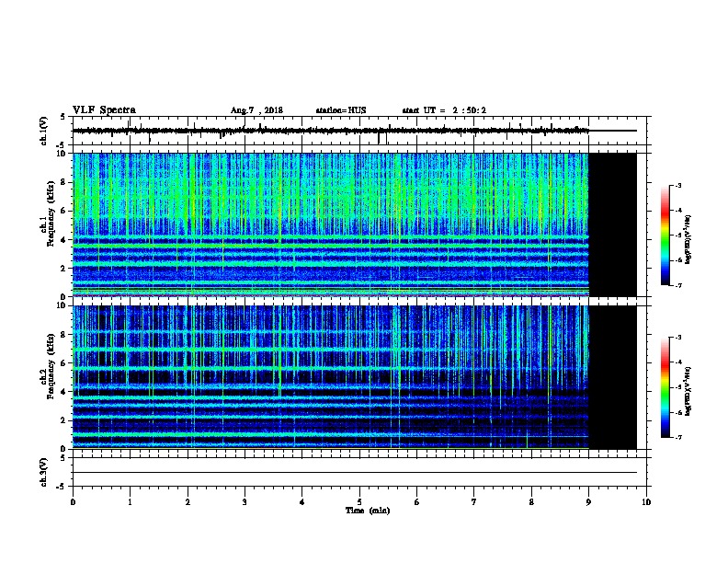Viewport: 728px width, 563px height.
Task: Click the "VLF Spectra" title text
Action: click(104, 110)
